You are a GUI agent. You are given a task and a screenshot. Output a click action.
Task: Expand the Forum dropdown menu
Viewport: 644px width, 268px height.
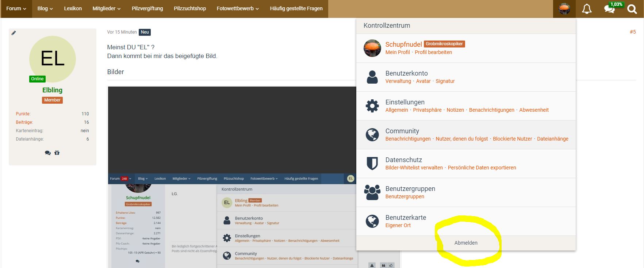(x=16, y=8)
